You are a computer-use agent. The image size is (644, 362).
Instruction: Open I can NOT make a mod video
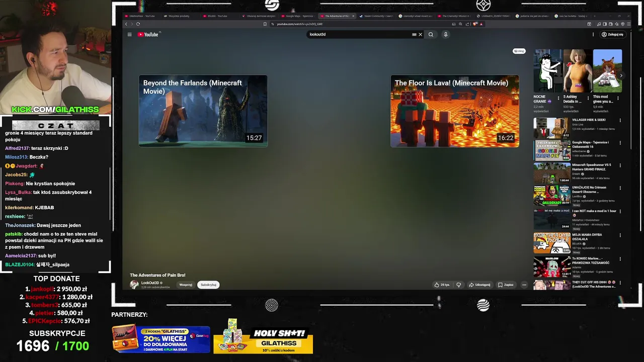tap(552, 219)
